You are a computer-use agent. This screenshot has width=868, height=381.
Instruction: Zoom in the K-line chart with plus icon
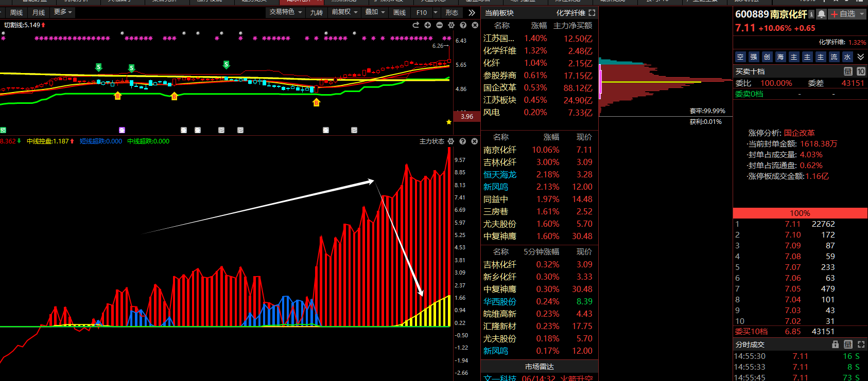(427, 25)
